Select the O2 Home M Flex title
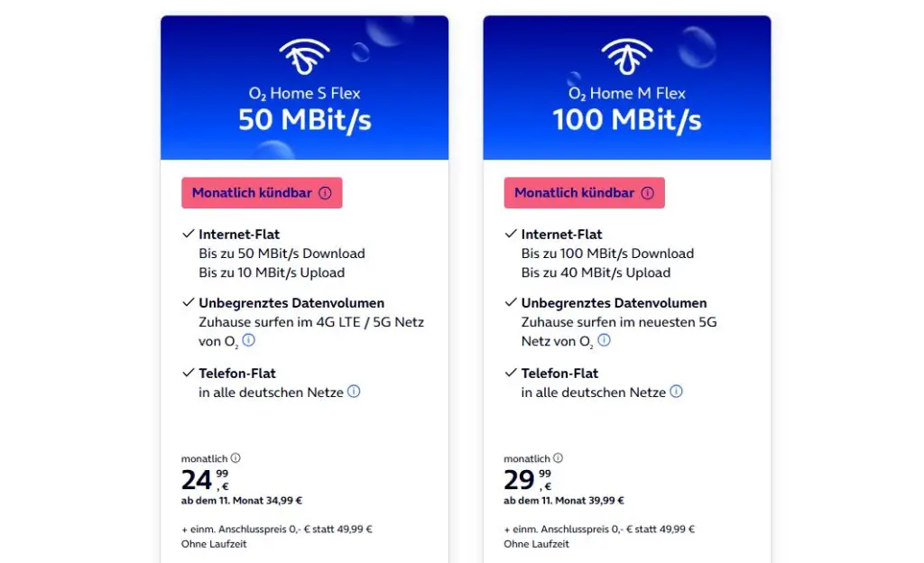Viewport: 924px width, 563px height. (x=627, y=93)
